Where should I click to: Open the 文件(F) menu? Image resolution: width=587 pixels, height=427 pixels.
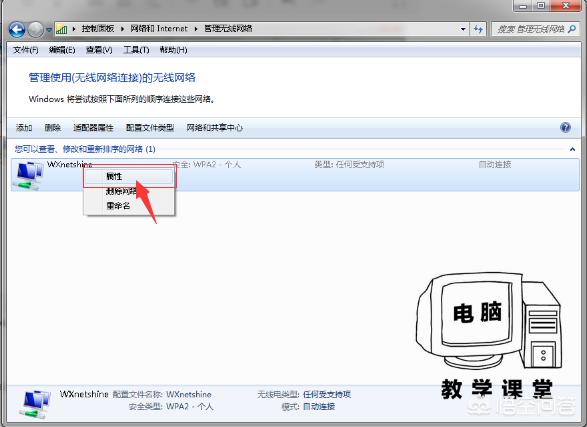[x=25, y=50]
